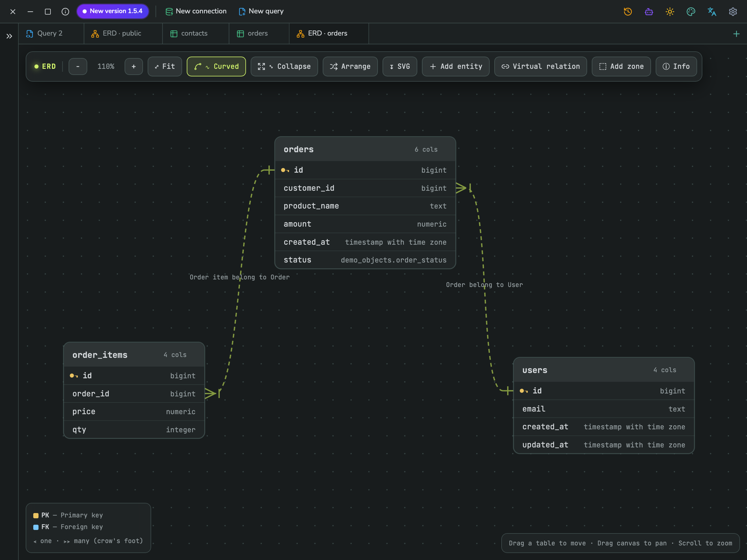This screenshot has height=560, width=747.
Task: Click created_at row in users entity
Action: (x=604, y=427)
